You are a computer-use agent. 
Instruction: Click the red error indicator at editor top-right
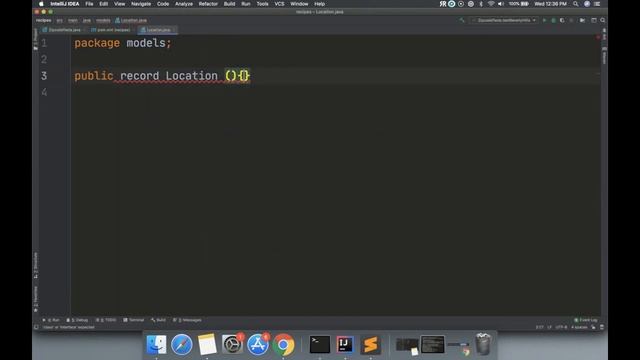pyautogui.click(x=598, y=37)
